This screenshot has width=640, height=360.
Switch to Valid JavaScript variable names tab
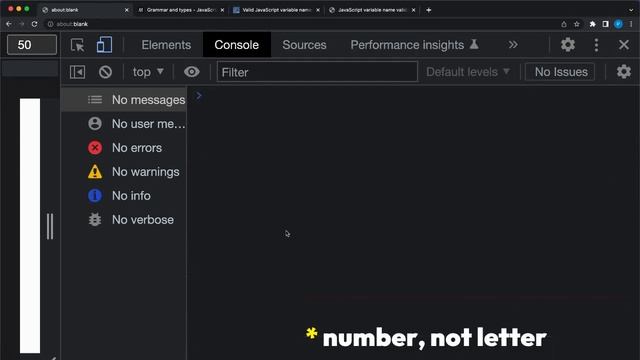tap(276, 10)
